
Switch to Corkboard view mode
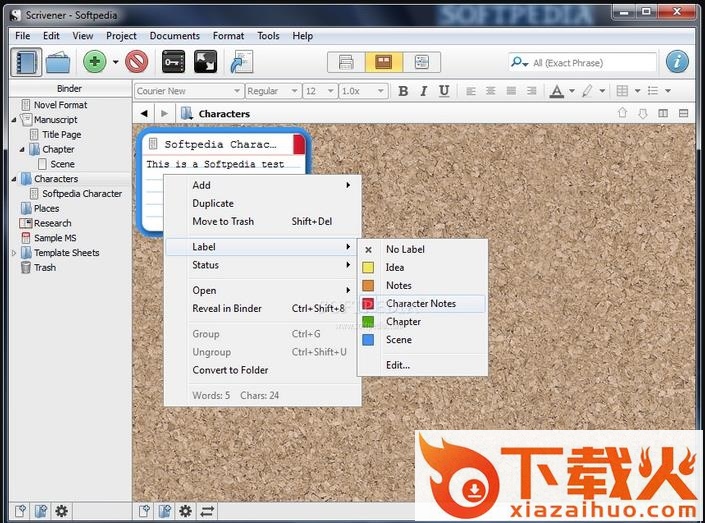click(384, 62)
